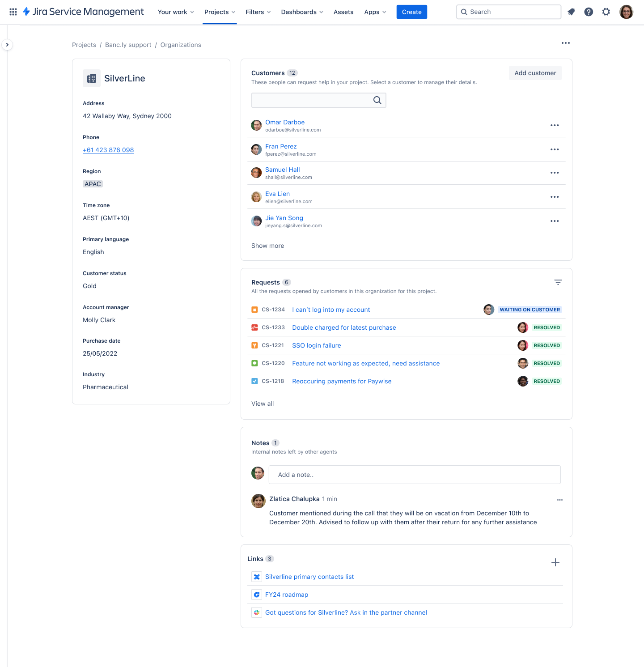Image resolution: width=644 pixels, height=667 pixels.
Task: Click Show more under customers list
Action: pyautogui.click(x=267, y=246)
